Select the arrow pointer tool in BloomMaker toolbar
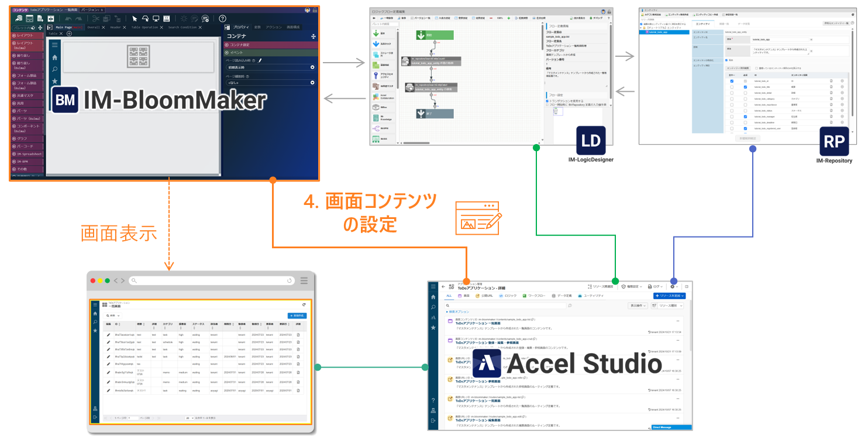Viewport: 868px width, 438px height. pyautogui.click(x=134, y=19)
